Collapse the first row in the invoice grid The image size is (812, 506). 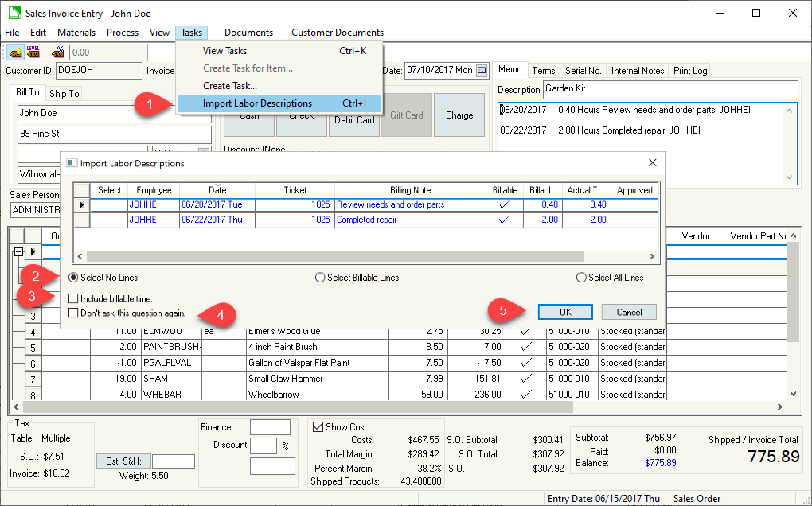point(19,251)
